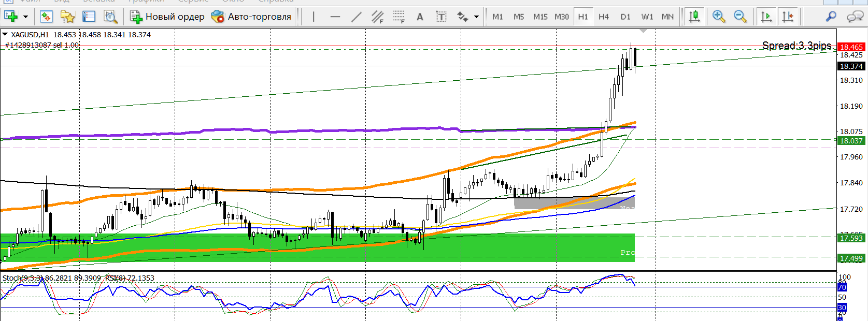Select the equidistant channel tool

point(377,17)
